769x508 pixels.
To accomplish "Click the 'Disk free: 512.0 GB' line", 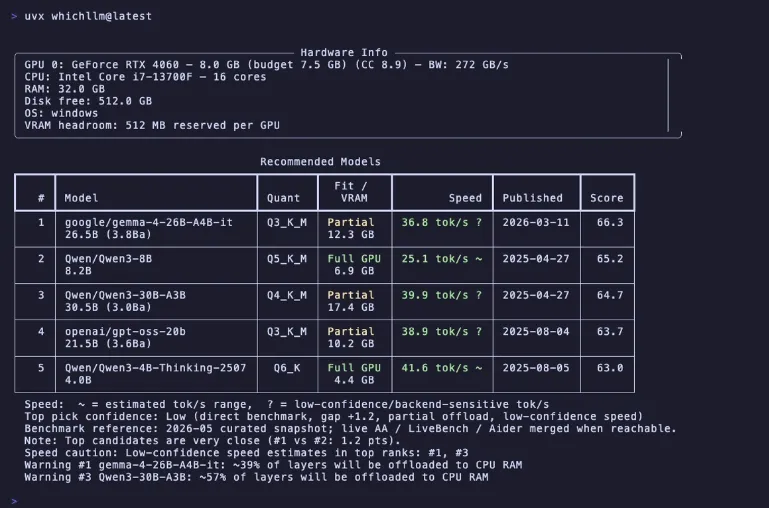I will pyautogui.click(x=88, y=101).
